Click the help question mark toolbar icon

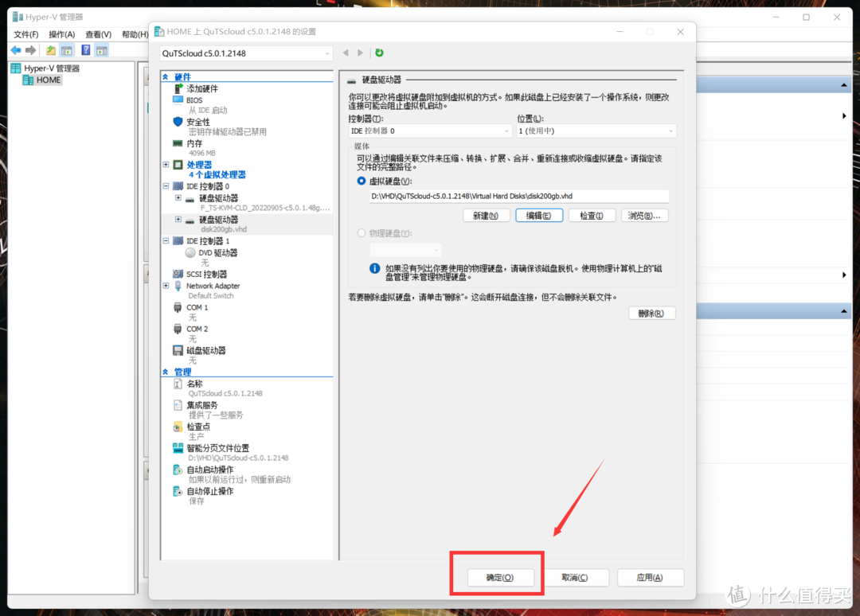85,50
